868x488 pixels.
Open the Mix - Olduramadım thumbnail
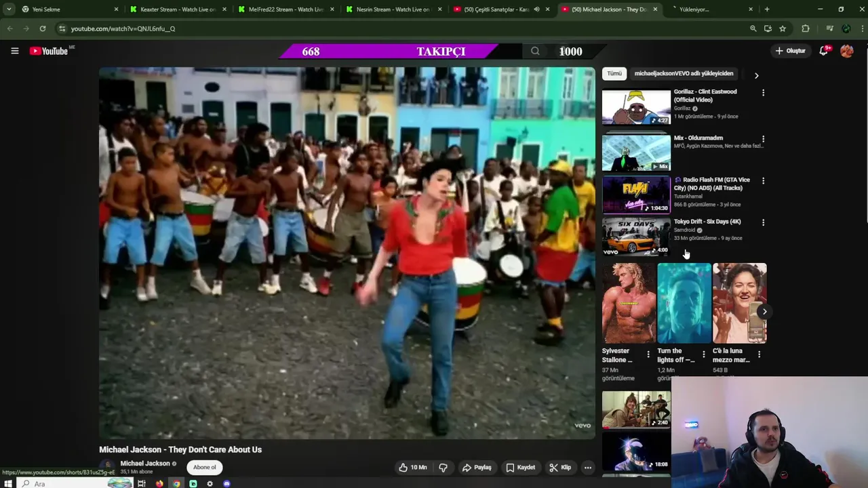636,152
